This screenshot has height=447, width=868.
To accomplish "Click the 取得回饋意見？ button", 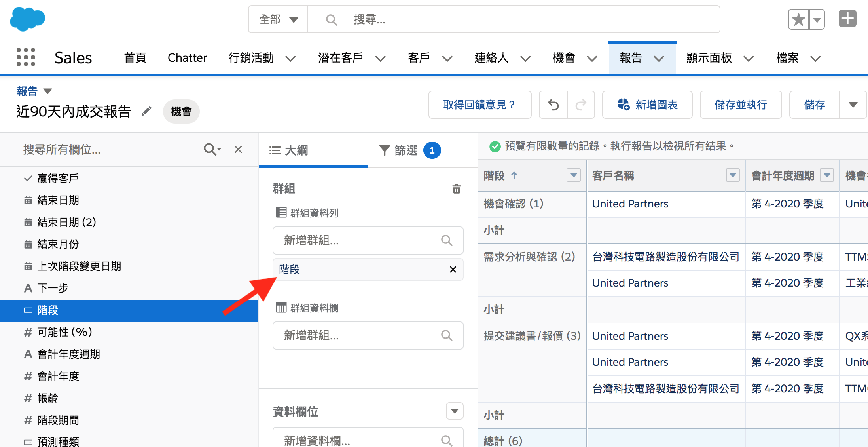I will pyautogui.click(x=480, y=105).
